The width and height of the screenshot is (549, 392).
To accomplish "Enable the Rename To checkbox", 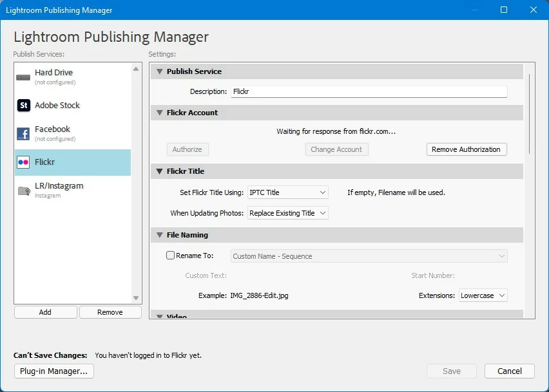I will pyautogui.click(x=170, y=256).
